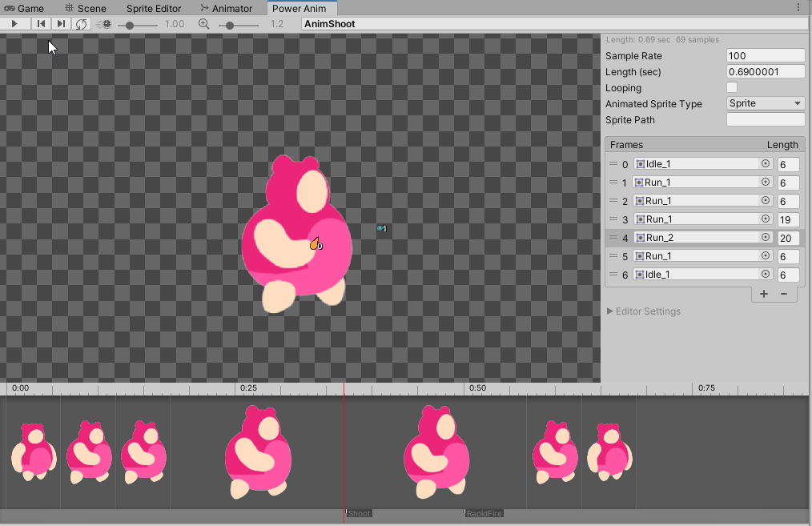Toggle ping-pong loop playback icon
The height and width of the screenshot is (526, 812).
pos(80,23)
